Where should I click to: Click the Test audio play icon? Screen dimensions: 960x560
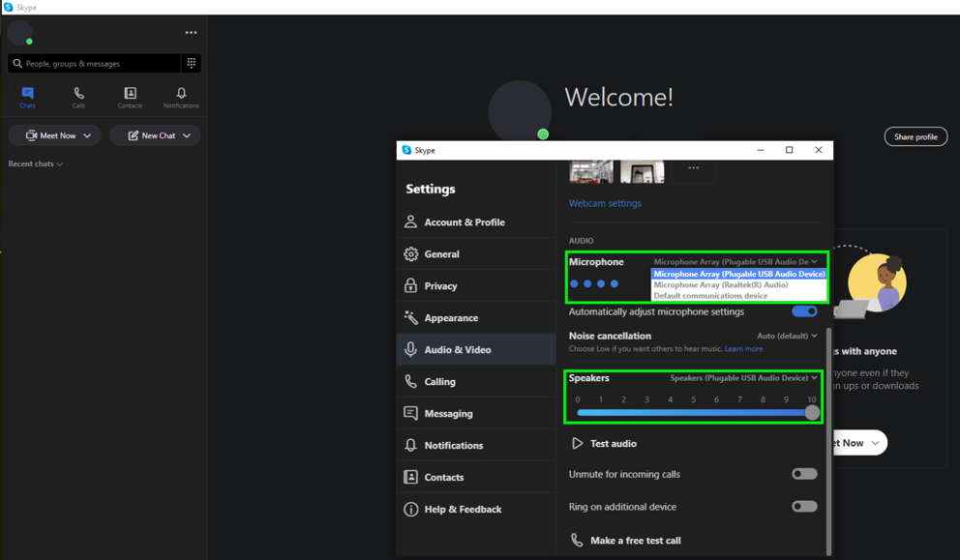point(577,443)
